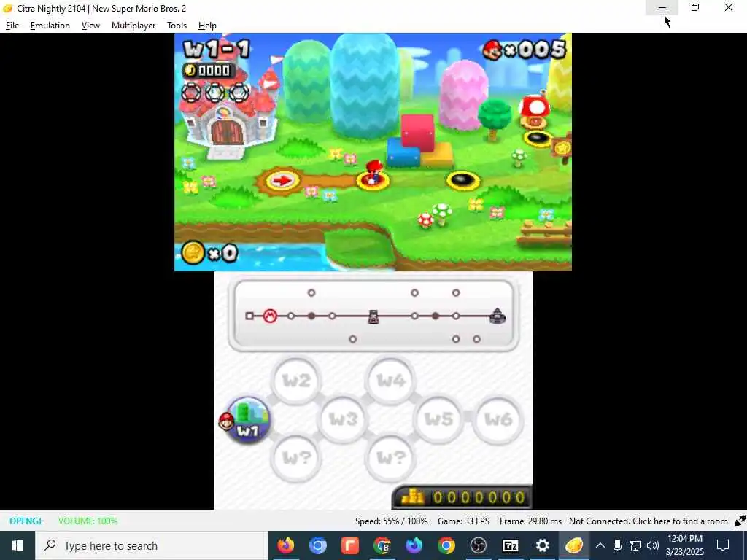
Task: Click the Citra lemon icon in taskbar
Action: click(x=574, y=545)
